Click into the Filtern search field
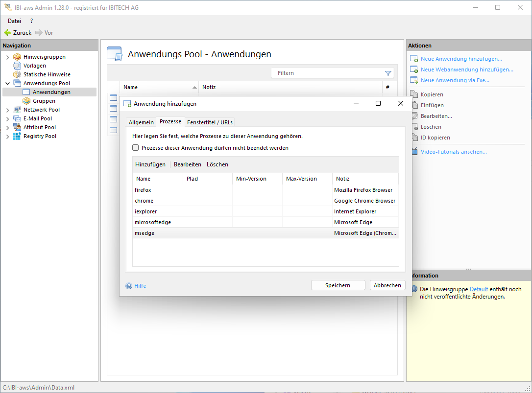The image size is (532, 393). click(x=328, y=73)
